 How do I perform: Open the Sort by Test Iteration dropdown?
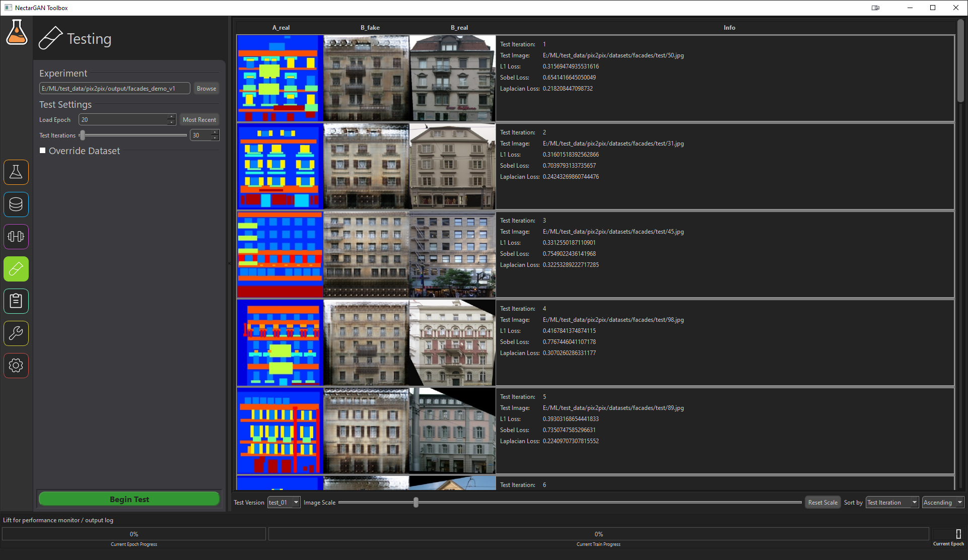[x=891, y=502]
